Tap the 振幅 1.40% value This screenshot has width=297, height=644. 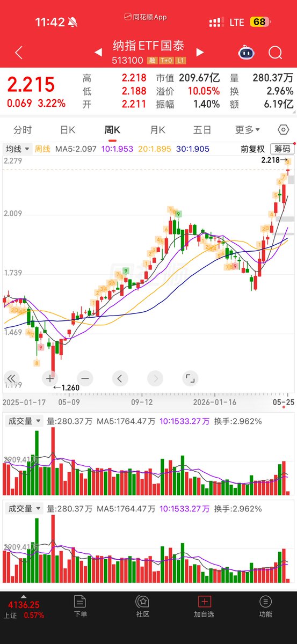[x=187, y=104]
